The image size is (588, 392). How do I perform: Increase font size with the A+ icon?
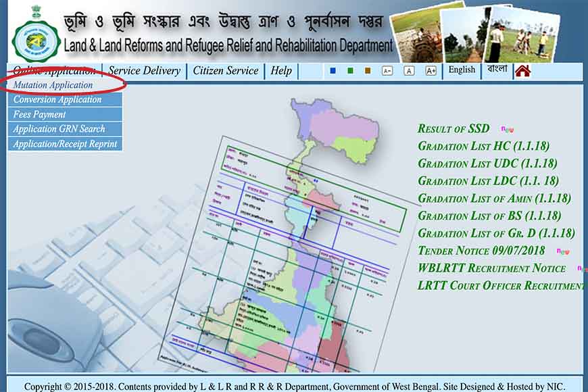click(429, 70)
